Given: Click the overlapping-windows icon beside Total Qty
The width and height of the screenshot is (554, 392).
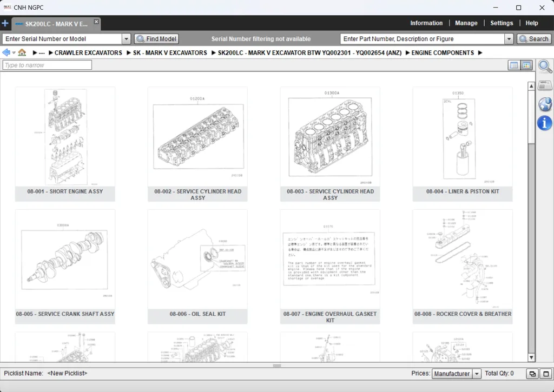Looking at the screenshot, I should 532,374.
